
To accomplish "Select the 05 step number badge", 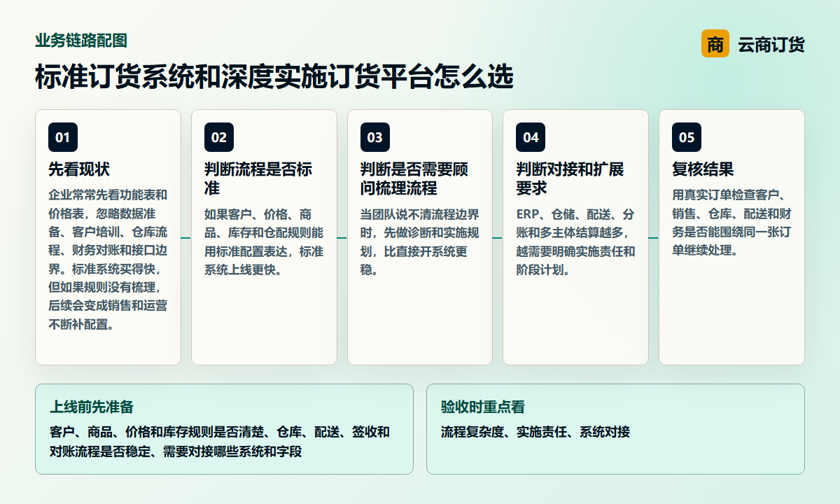I will click(x=687, y=137).
